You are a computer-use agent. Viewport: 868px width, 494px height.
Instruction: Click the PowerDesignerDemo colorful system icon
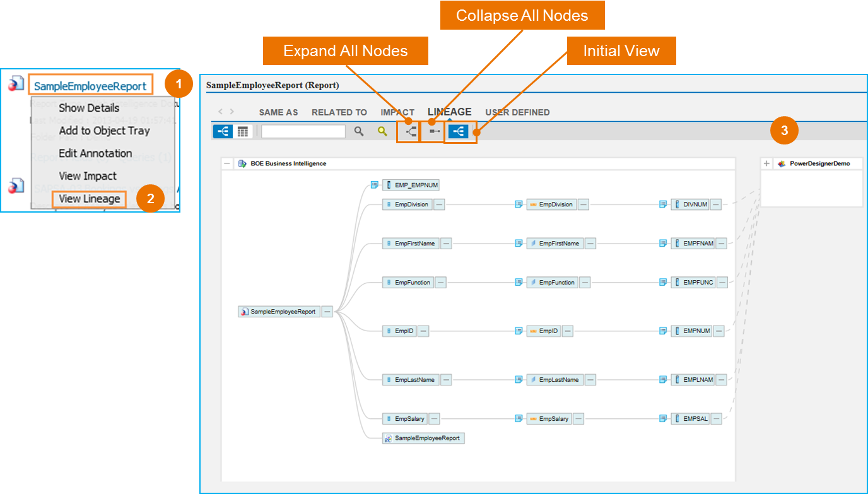point(782,163)
